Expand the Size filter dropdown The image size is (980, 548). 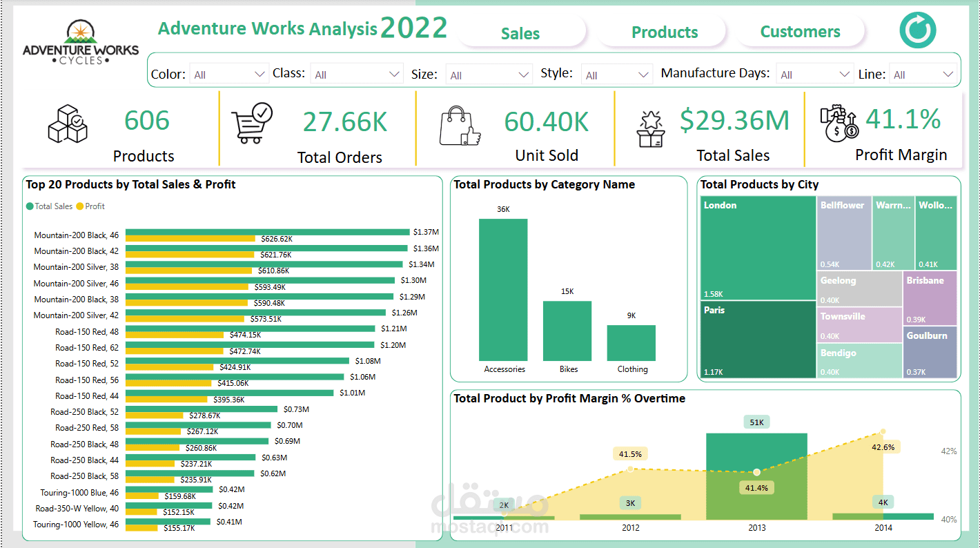(489, 75)
